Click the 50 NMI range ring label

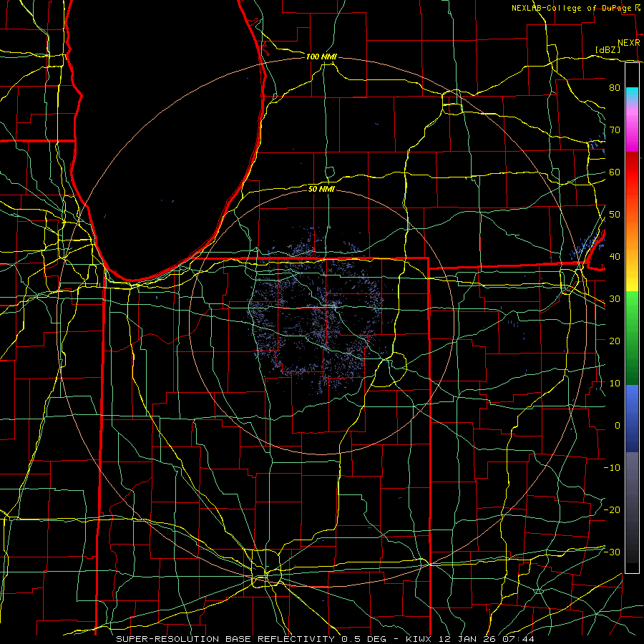pos(321,189)
